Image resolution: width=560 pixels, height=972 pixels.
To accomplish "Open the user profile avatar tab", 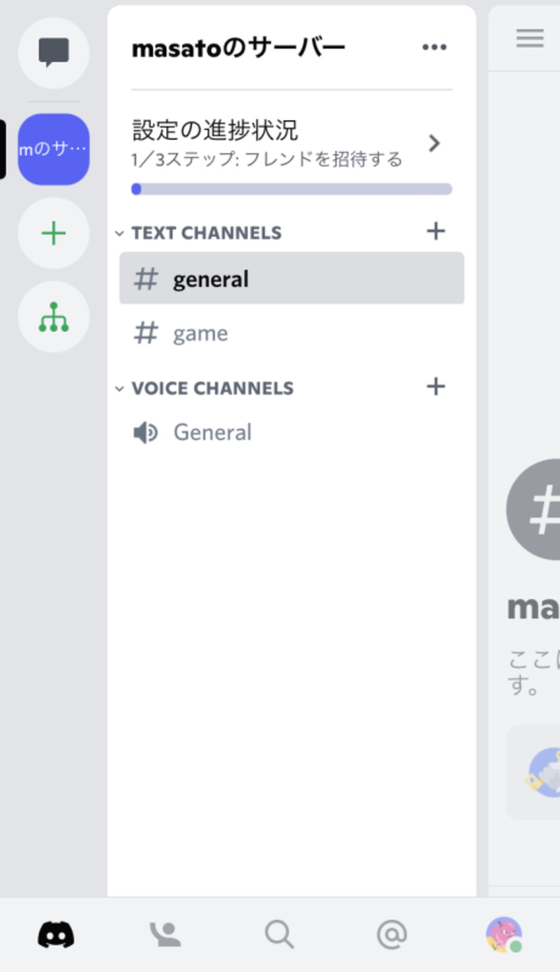I will point(504,935).
